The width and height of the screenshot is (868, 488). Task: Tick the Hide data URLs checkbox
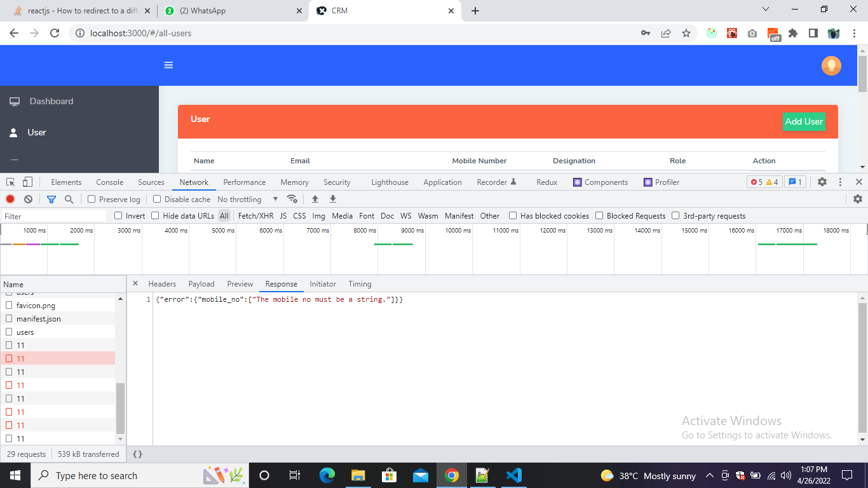(155, 215)
